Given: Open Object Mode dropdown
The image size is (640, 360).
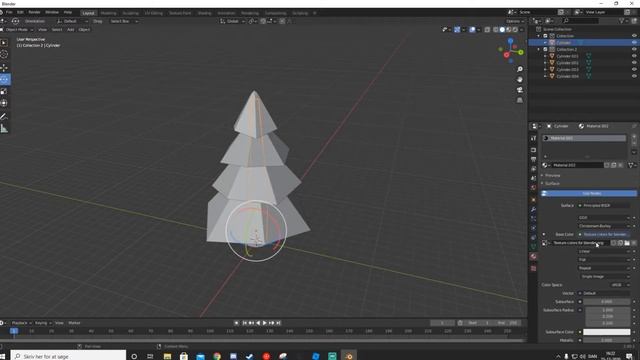Looking at the screenshot, I should click(17, 30).
